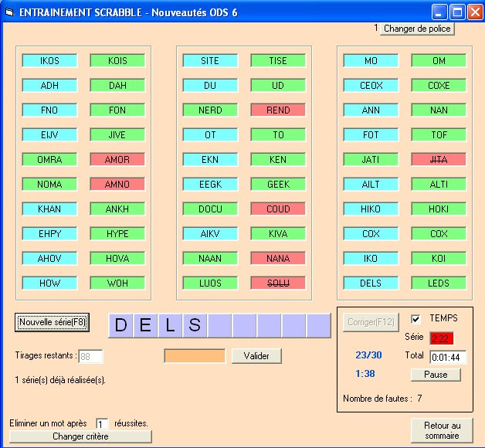The width and height of the screenshot is (485, 448).
Task: Click the Nouvelle série(F8) button
Action: click(x=52, y=322)
